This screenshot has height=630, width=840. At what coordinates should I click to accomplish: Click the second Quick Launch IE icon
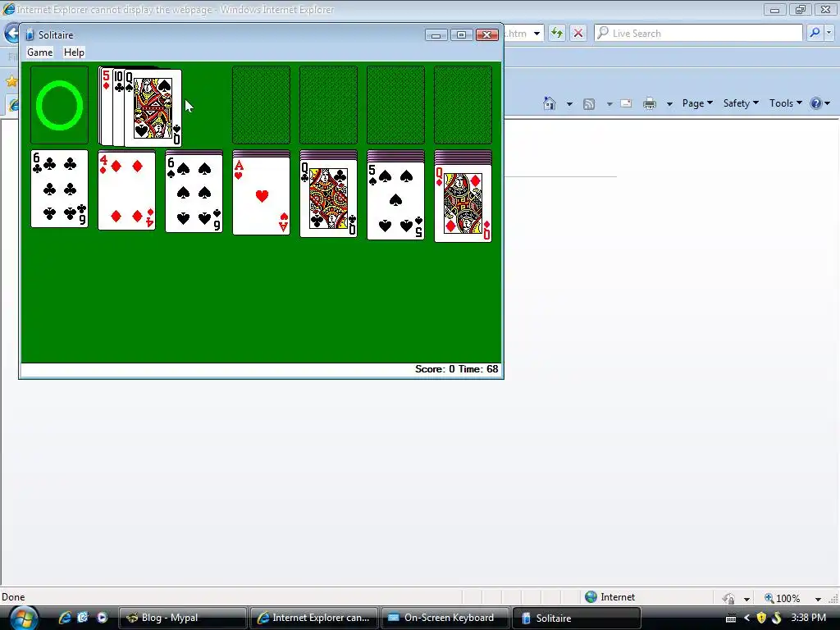pos(83,618)
